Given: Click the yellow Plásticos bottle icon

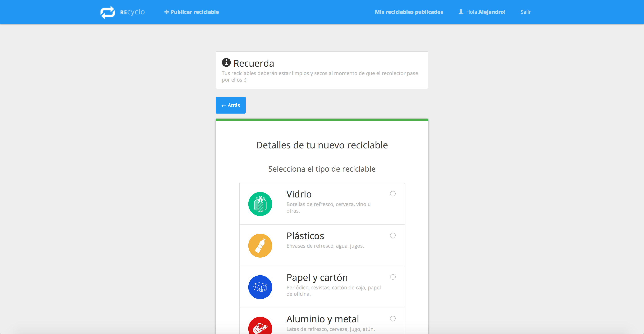Looking at the screenshot, I should [x=260, y=246].
